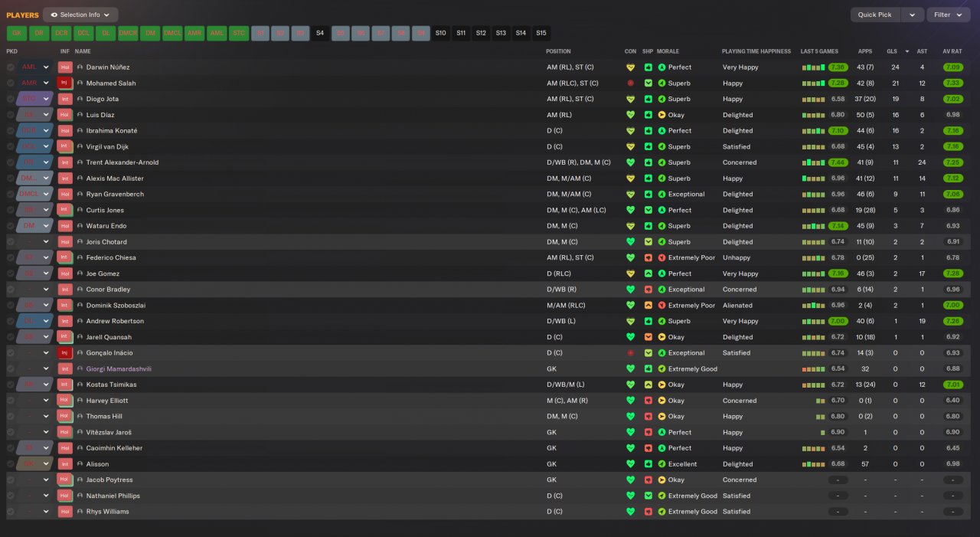Image resolution: width=980 pixels, height=537 pixels.
Task: Open Selection Info dropdown
Action: (x=80, y=15)
